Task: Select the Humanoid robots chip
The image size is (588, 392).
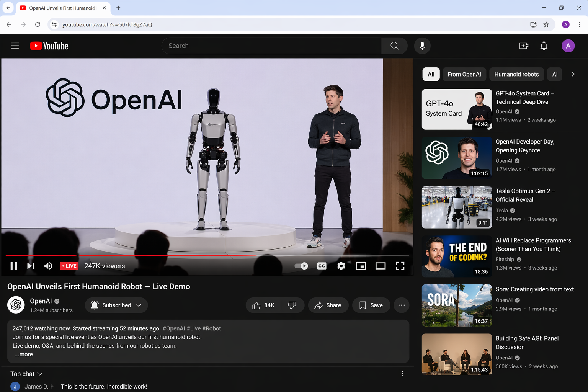Action: [516, 74]
